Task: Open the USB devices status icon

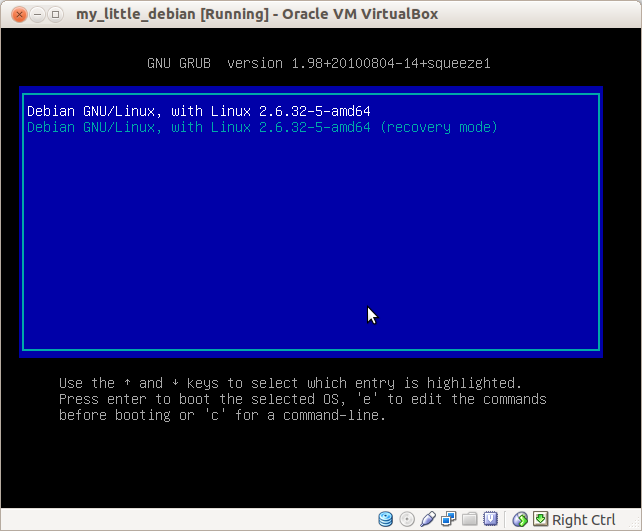Action: (x=427, y=519)
